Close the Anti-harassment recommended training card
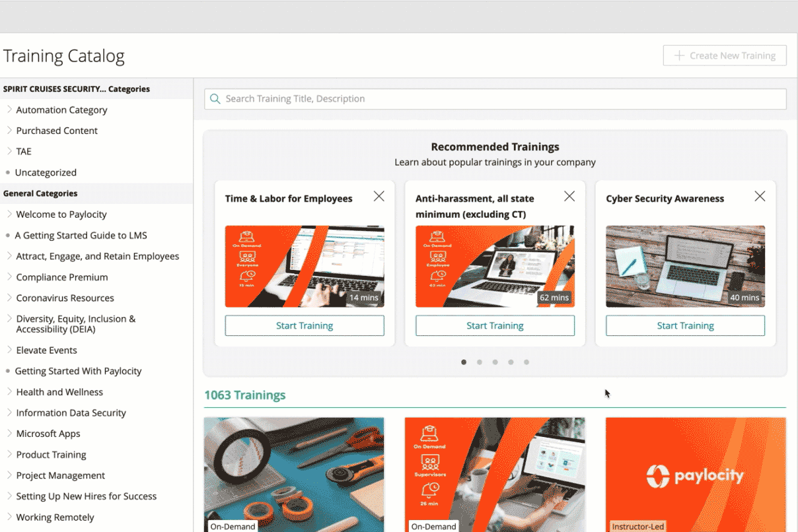 point(569,196)
